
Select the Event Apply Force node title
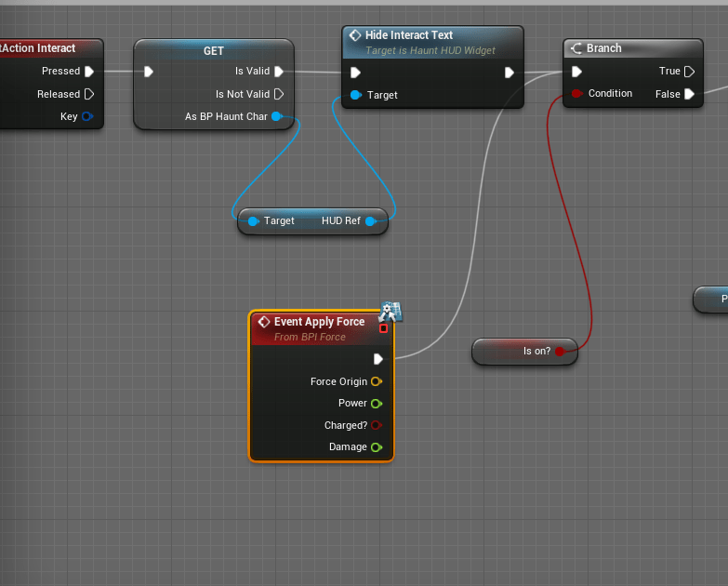[319, 322]
